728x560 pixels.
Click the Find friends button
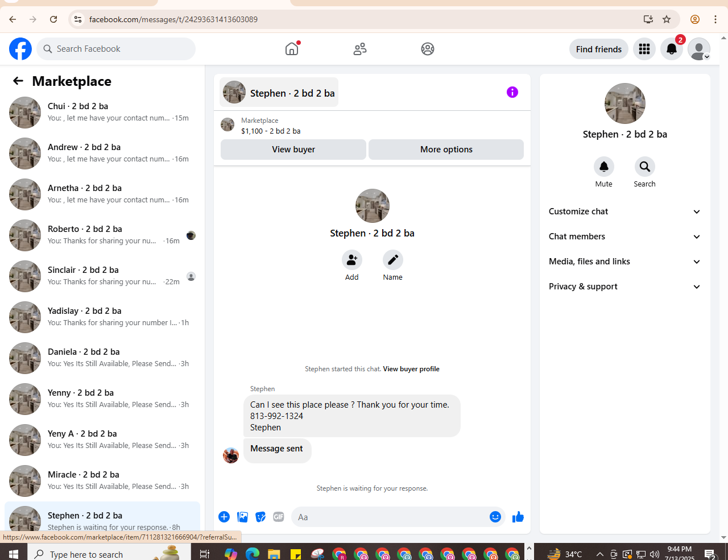pos(599,49)
